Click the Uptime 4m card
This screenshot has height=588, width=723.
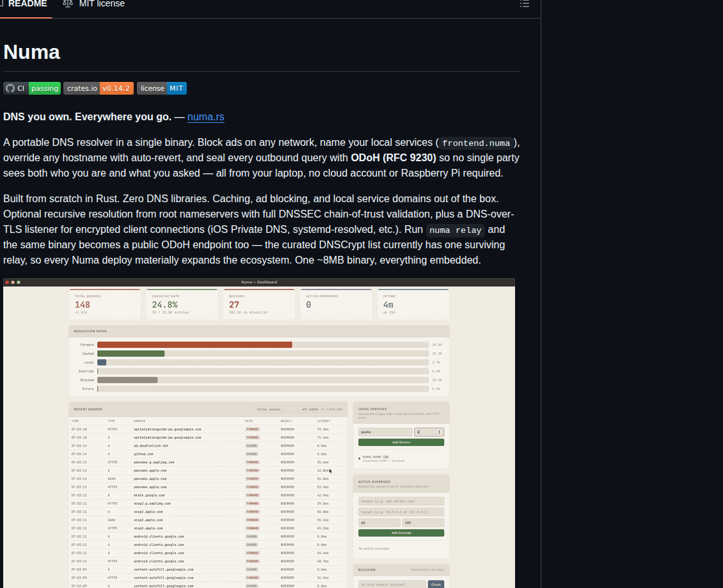(x=413, y=305)
